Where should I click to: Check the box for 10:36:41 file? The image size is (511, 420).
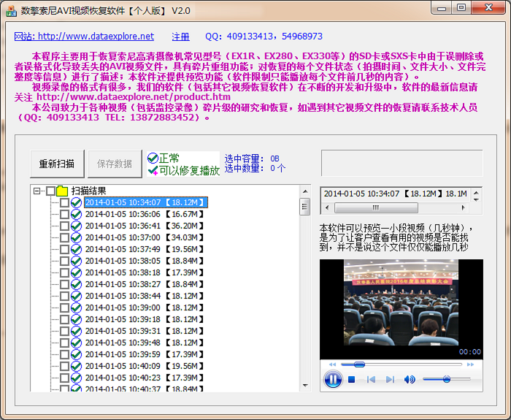coord(64,226)
